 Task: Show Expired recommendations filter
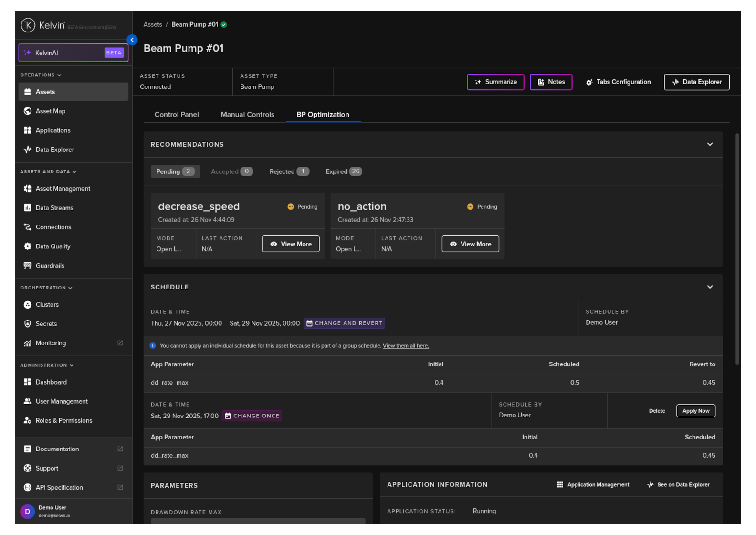point(343,171)
